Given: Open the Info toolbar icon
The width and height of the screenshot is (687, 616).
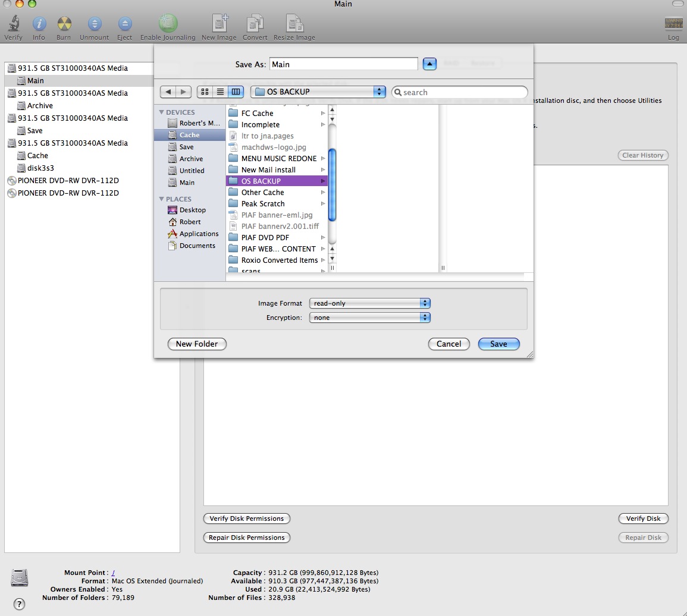Looking at the screenshot, I should point(39,24).
